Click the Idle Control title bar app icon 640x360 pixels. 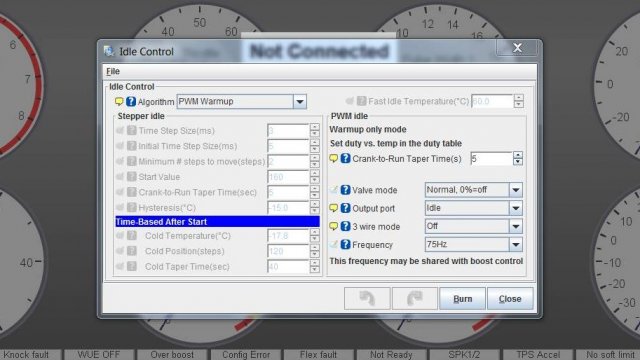point(109,51)
